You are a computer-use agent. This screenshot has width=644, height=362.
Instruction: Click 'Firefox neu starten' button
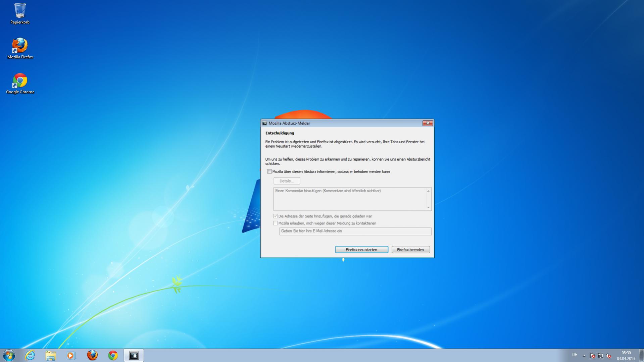pos(361,250)
